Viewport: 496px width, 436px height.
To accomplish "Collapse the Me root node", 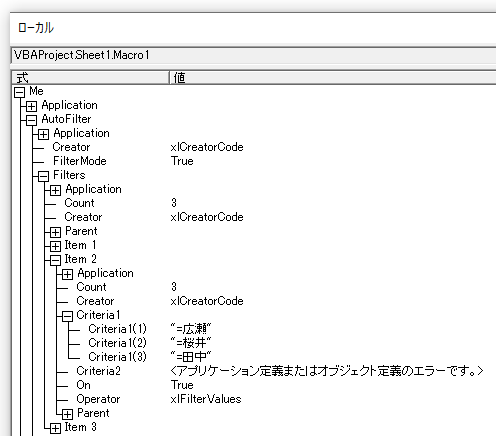I will [19, 92].
